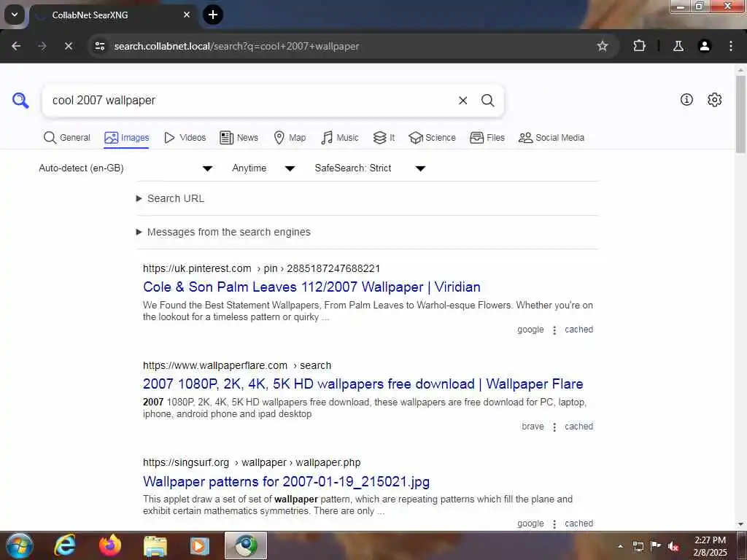Open a new browser tab
This screenshot has width=747, height=560.
[212, 15]
